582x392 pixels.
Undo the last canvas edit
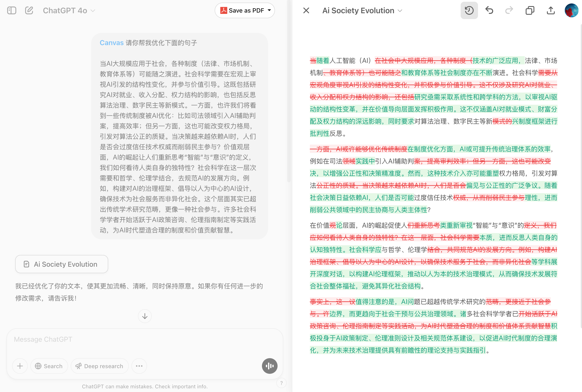pos(489,10)
